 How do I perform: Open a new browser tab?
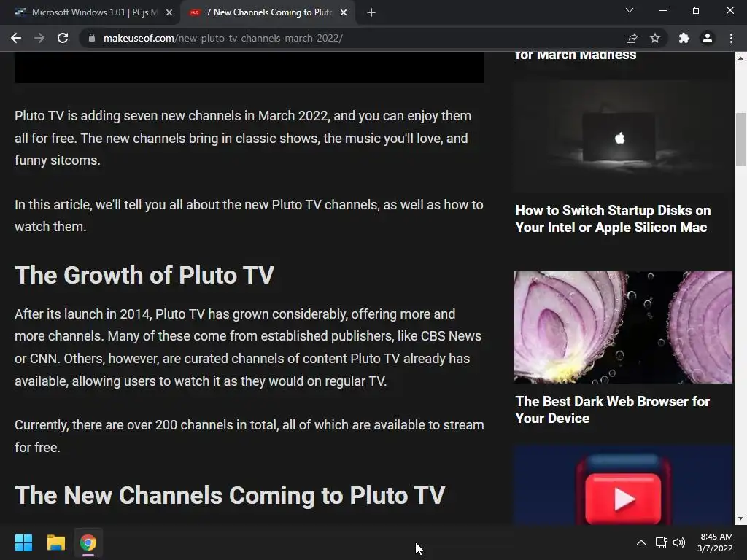[x=371, y=12]
